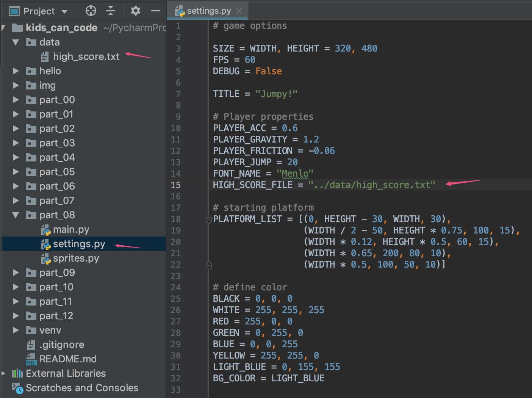Click line number 1 in gutter

coord(178,26)
